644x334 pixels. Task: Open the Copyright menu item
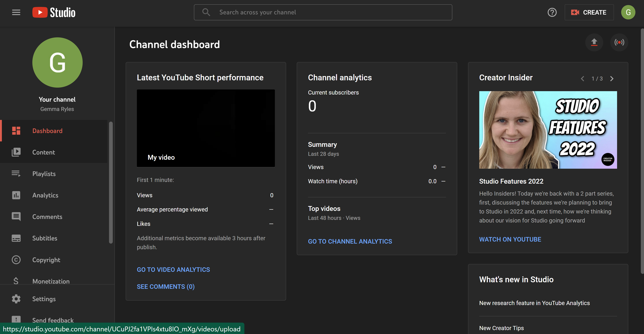pyautogui.click(x=54, y=260)
